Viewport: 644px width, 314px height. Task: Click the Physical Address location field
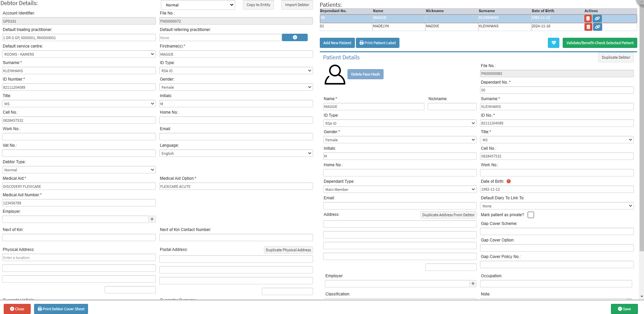[79, 257]
